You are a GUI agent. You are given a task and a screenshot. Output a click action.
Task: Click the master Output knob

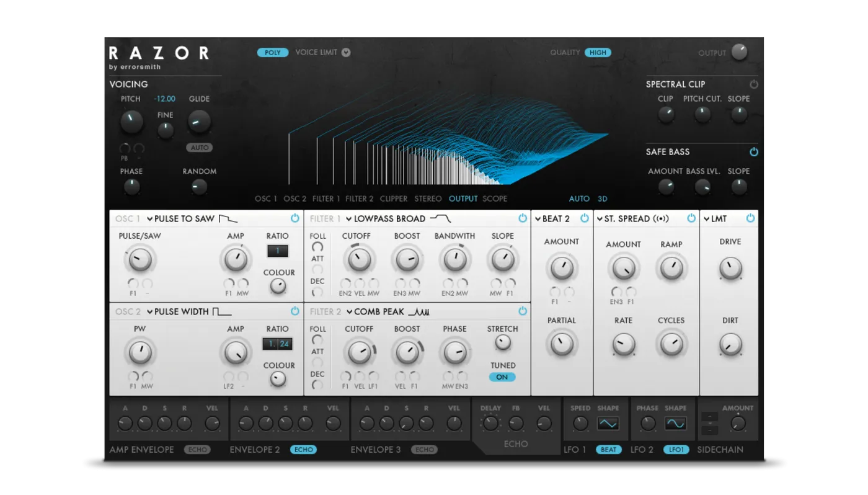tap(740, 53)
